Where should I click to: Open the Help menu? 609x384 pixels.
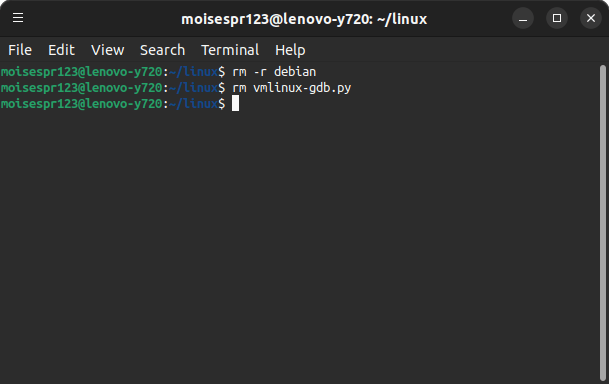coord(290,50)
